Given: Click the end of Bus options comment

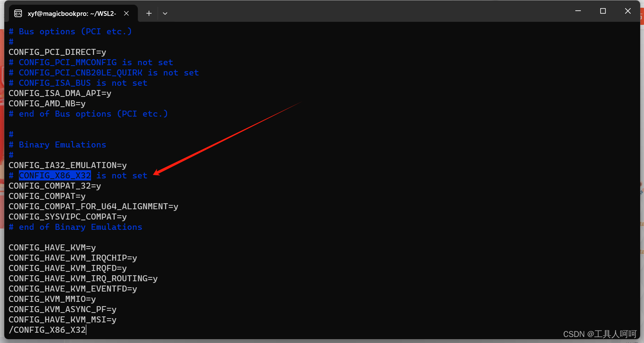Looking at the screenshot, I should tap(88, 114).
